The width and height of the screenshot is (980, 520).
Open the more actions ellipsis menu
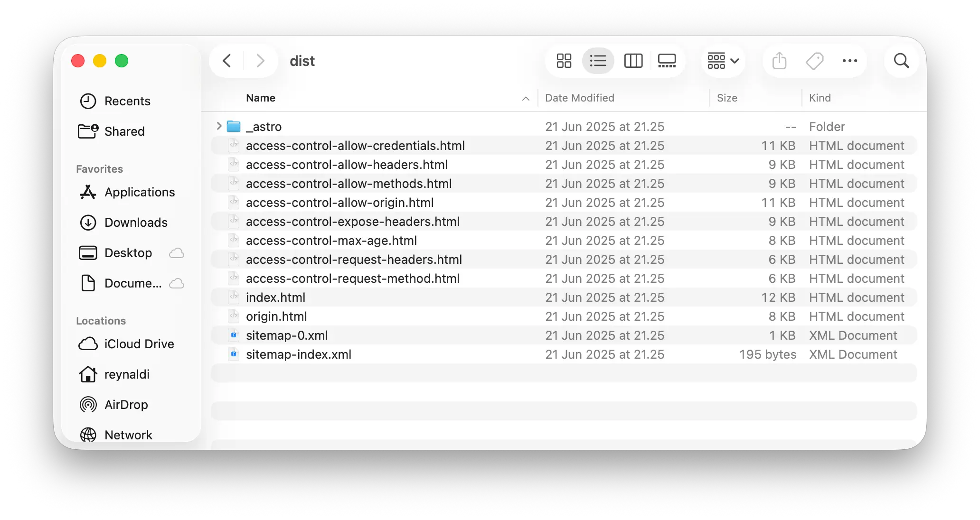(849, 61)
